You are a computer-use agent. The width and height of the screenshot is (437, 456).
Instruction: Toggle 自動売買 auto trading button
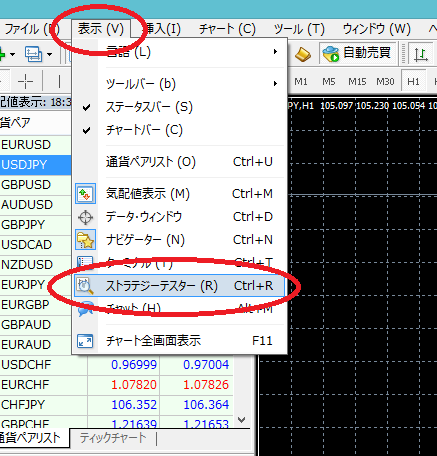(x=358, y=53)
